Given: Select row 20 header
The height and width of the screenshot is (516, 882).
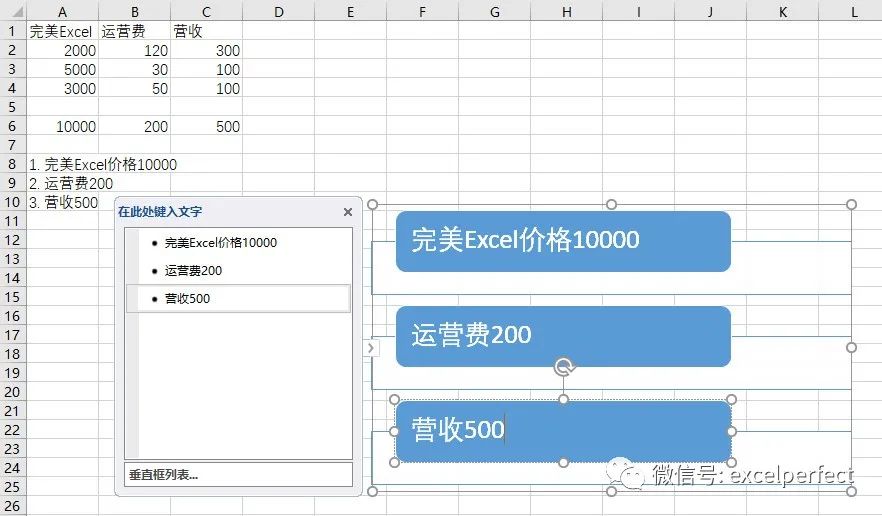Looking at the screenshot, I should click(x=12, y=392).
